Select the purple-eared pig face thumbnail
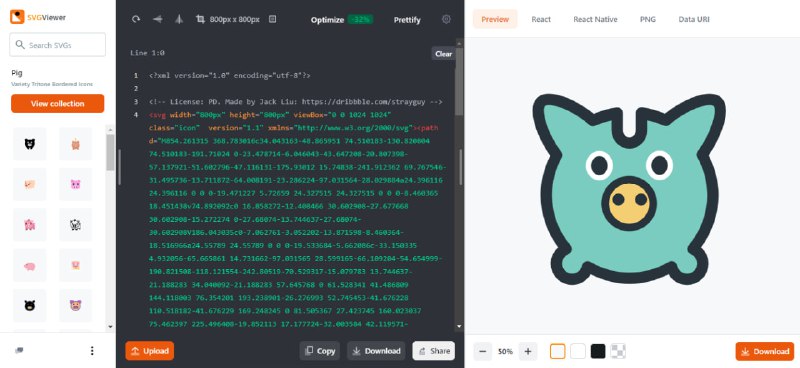 [76, 305]
